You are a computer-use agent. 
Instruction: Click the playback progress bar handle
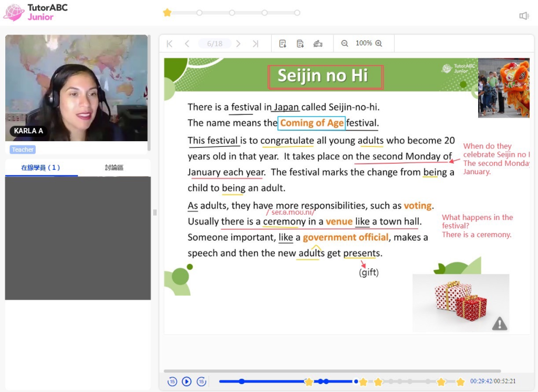click(356, 382)
